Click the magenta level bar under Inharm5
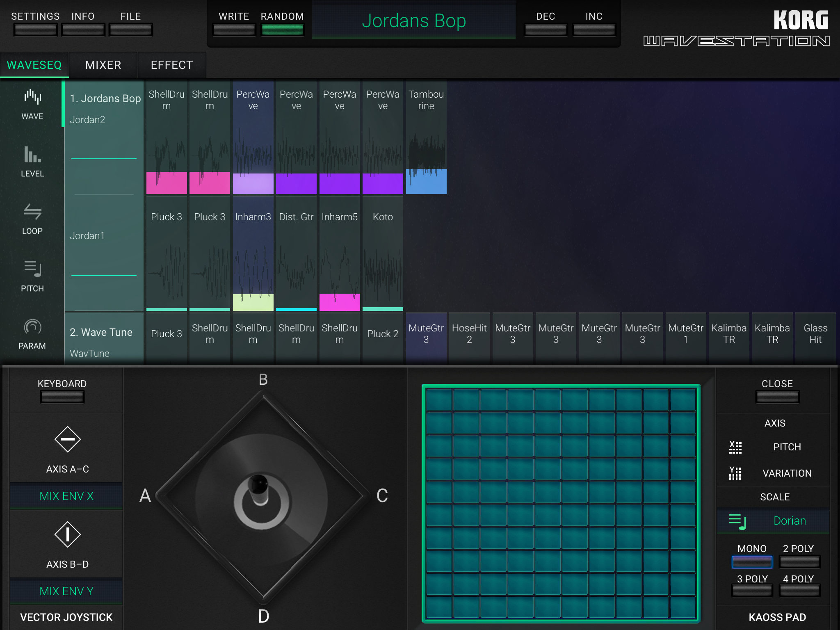Screen dimensions: 840x630 [340, 302]
